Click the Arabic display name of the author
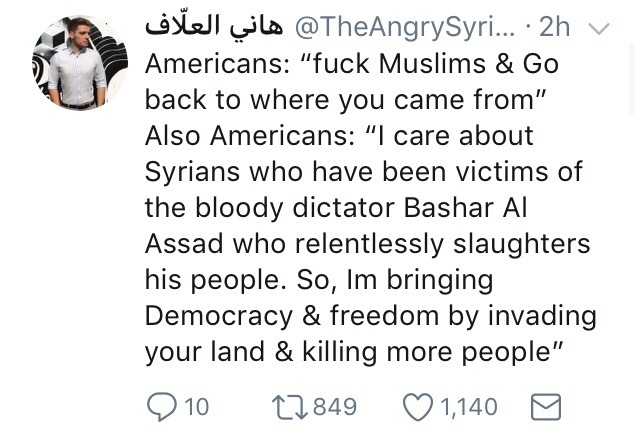The height and width of the screenshot is (430, 640). tap(214, 27)
